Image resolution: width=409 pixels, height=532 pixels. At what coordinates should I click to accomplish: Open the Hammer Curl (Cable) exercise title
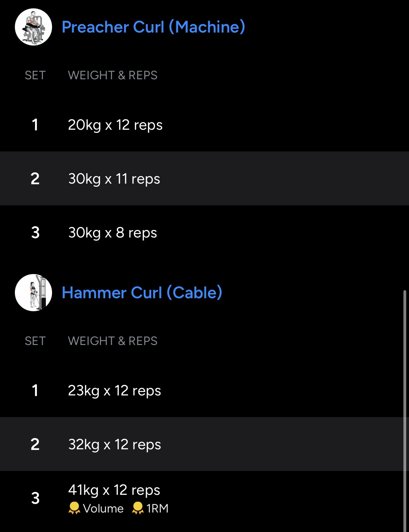point(142,293)
